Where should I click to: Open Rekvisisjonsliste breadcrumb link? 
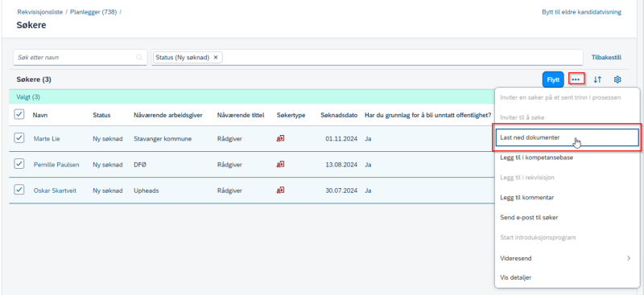point(39,12)
